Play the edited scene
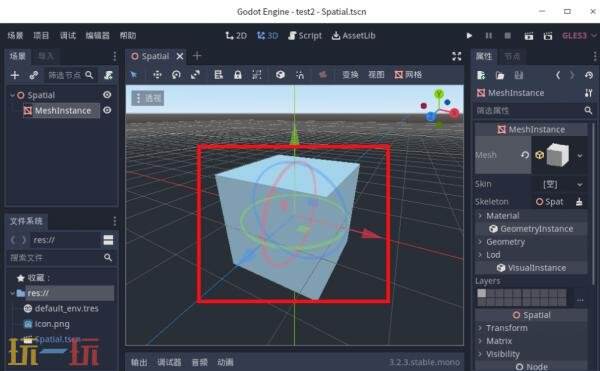The height and width of the screenshot is (371, 600). point(529,36)
